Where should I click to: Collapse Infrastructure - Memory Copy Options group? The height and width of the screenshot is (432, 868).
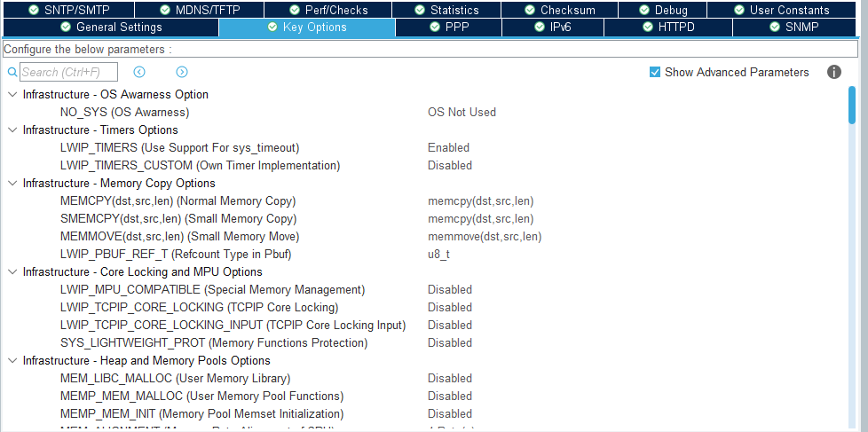pyautogui.click(x=12, y=183)
